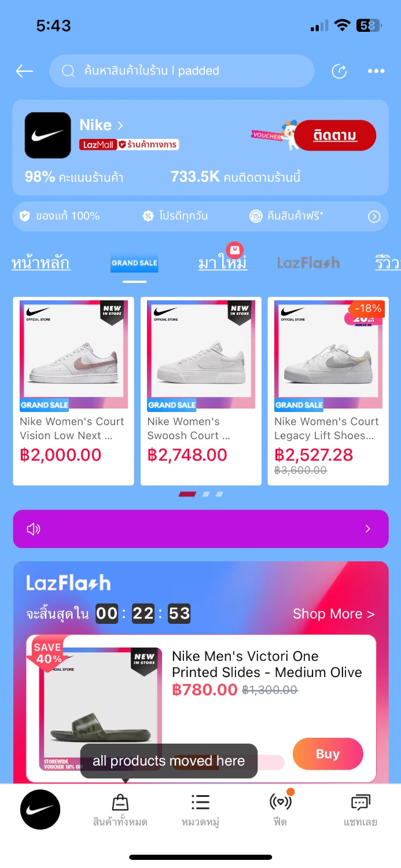The width and height of the screenshot is (401, 868).
Task: Open the ฟีด feed icon
Action: click(281, 802)
